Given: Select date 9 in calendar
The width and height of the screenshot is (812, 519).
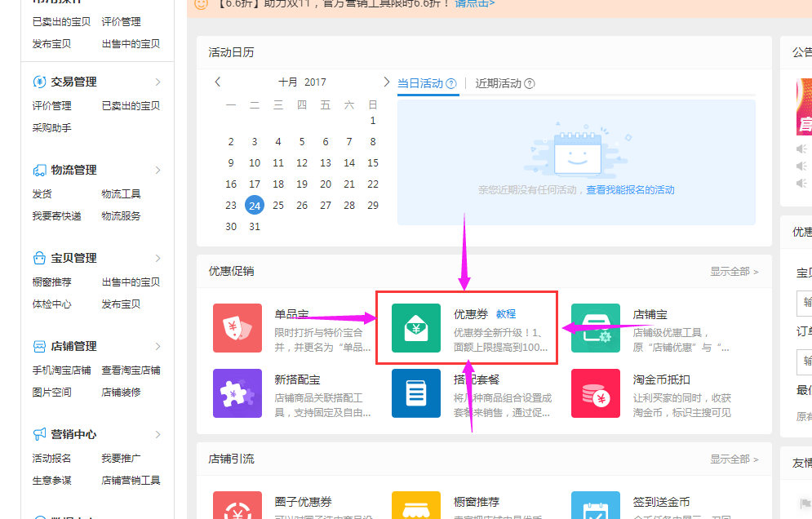Looking at the screenshot, I should (x=231, y=162).
